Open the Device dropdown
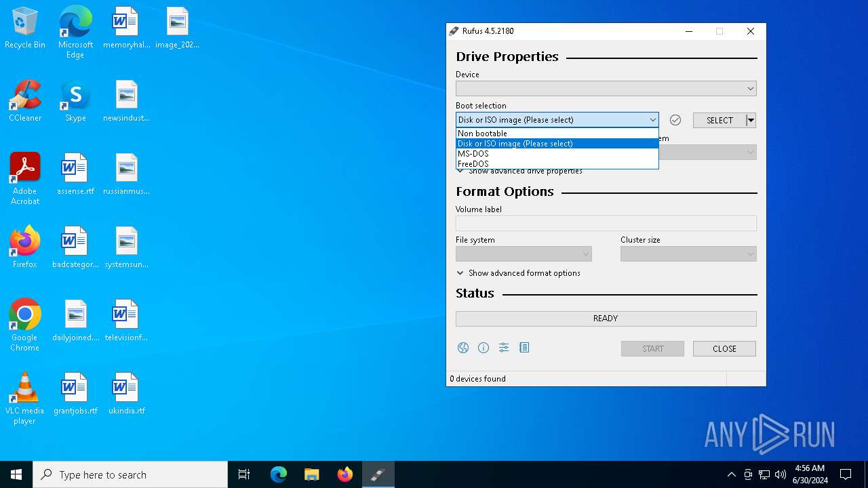The image size is (868, 488). coord(606,89)
